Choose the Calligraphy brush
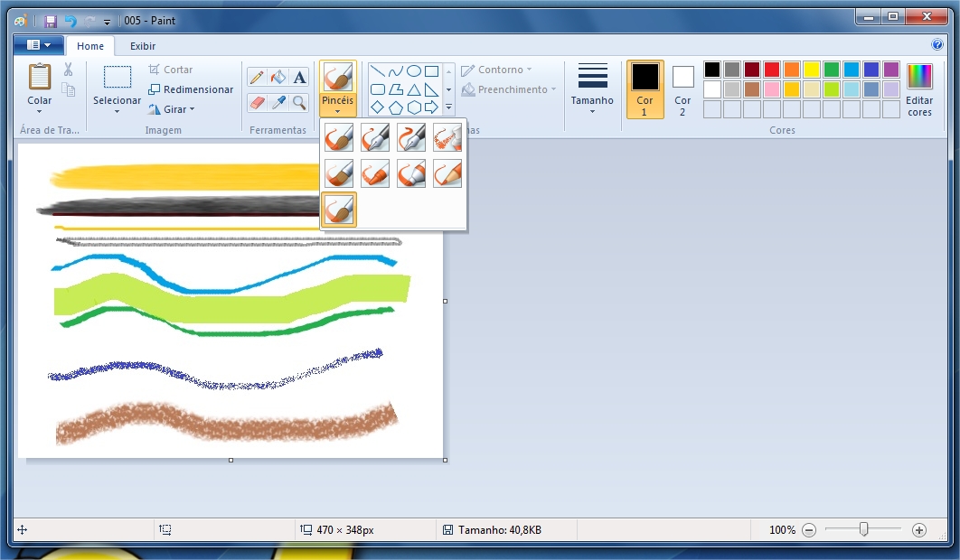This screenshot has width=960, height=560. coord(375,137)
